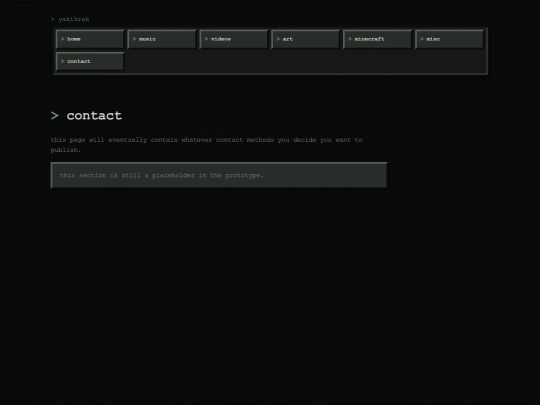Click the contact nav button

90,61
